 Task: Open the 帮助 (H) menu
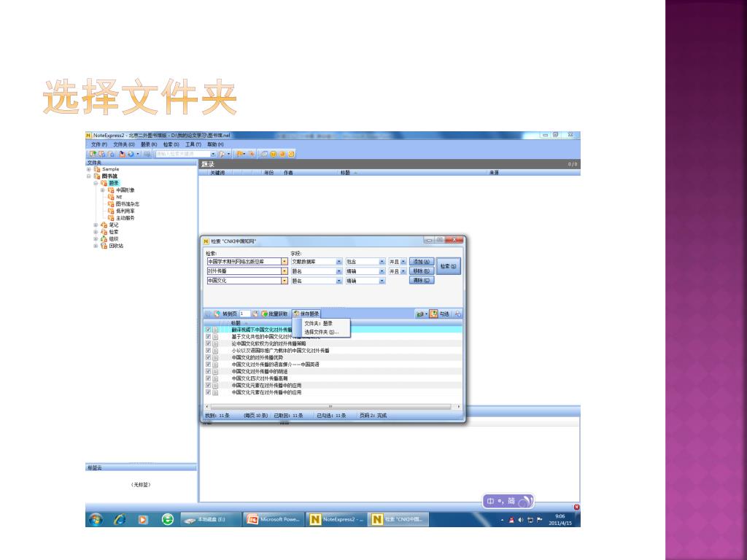tap(215, 144)
